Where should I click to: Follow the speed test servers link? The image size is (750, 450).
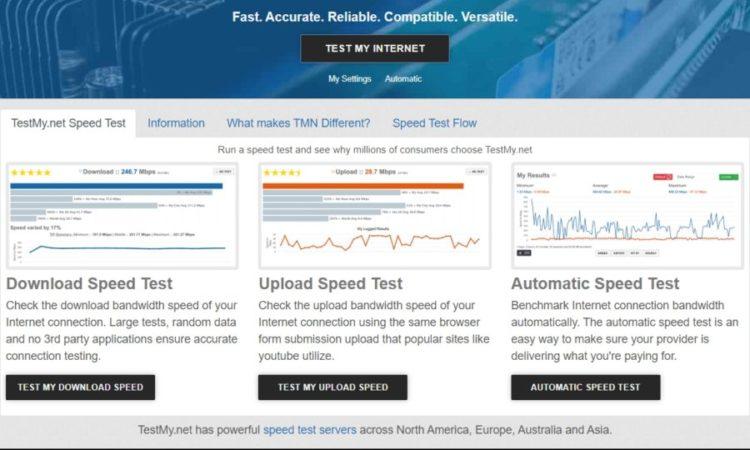pos(310,430)
